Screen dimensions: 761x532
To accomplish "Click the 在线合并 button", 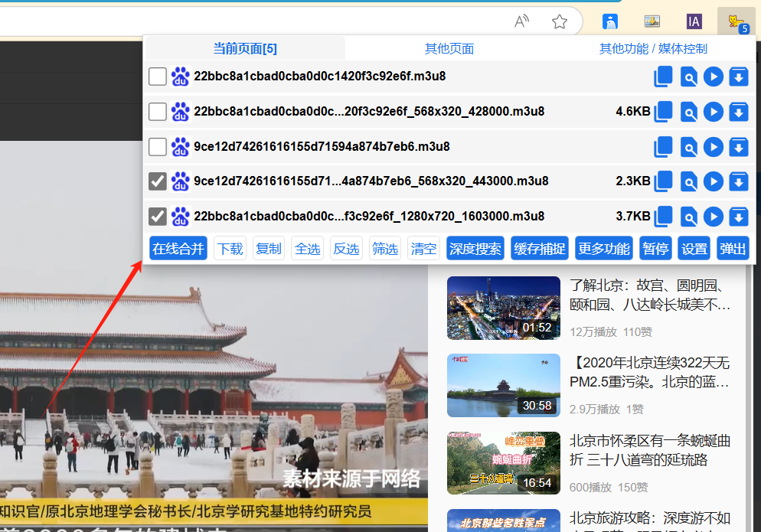I will [178, 249].
